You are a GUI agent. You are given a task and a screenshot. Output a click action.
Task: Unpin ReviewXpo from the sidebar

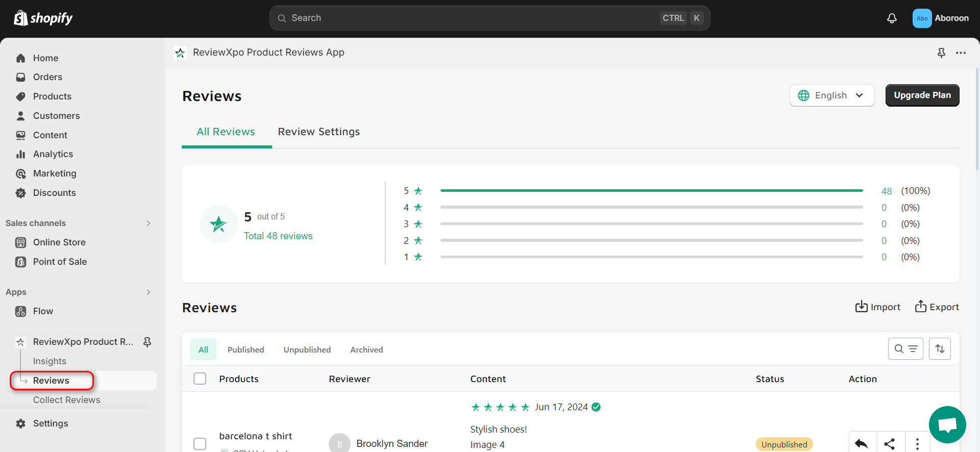click(x=147, y=342)
